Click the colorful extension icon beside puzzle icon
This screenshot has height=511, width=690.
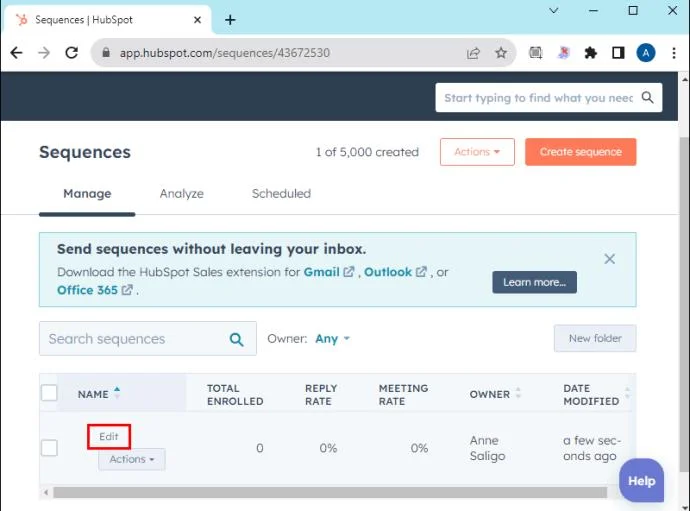(563, 53)
